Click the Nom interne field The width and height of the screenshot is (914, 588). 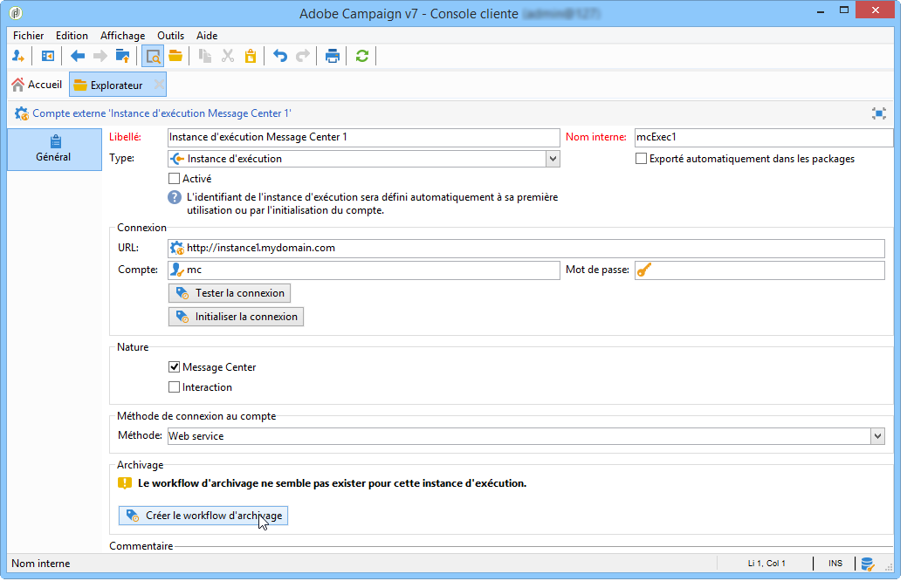[x=764, y=138]
